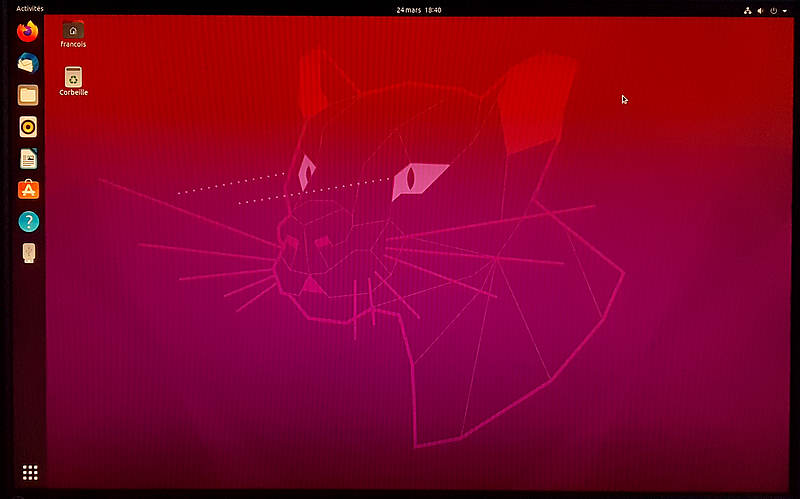The height and width of the screenshot is (499, 800).
Task: Open Thunderbird mail from the dock
Action: click(x=28, y=63)
